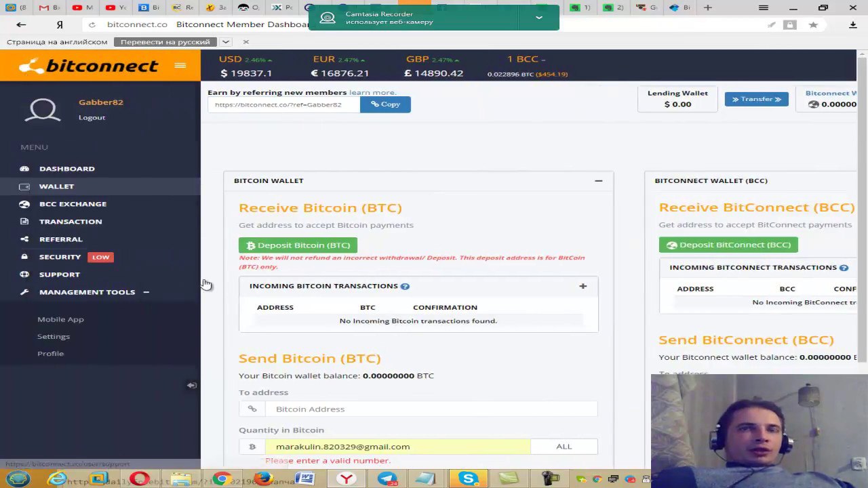This screenshot has height=488, width=868.
Task: Open the Referral menu item
Action: [x=60, y=239]
